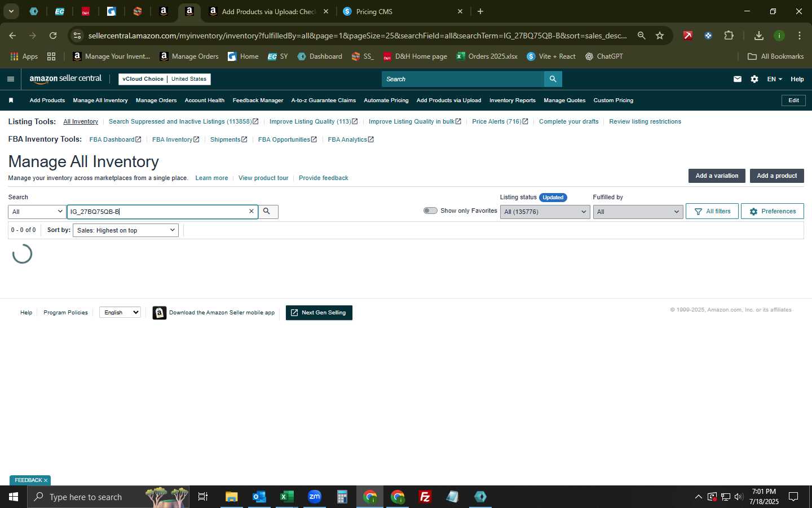Open the ChatGPT bookmark
The width and height of the screenshot is (812, 508).
(603, 56)
